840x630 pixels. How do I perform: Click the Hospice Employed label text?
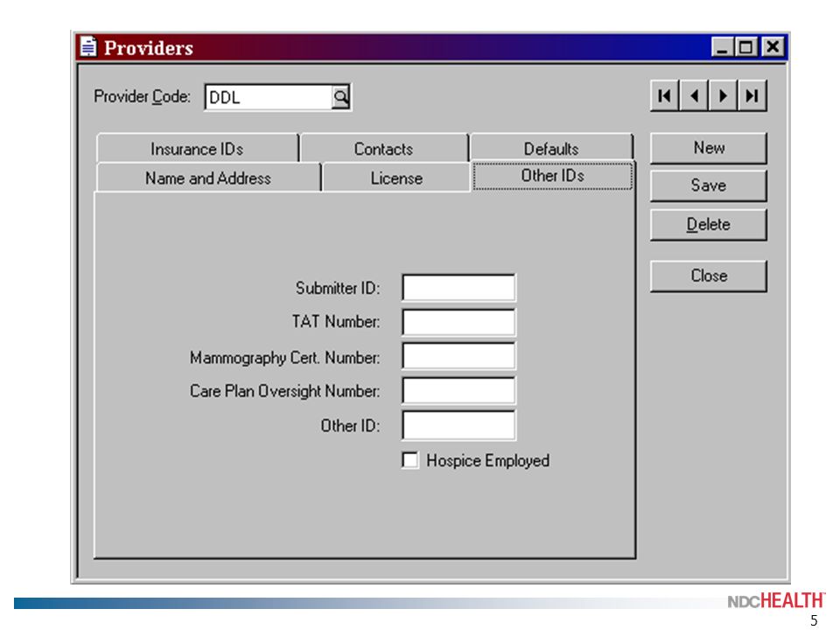pyautogui.click(x=487, y=461)
